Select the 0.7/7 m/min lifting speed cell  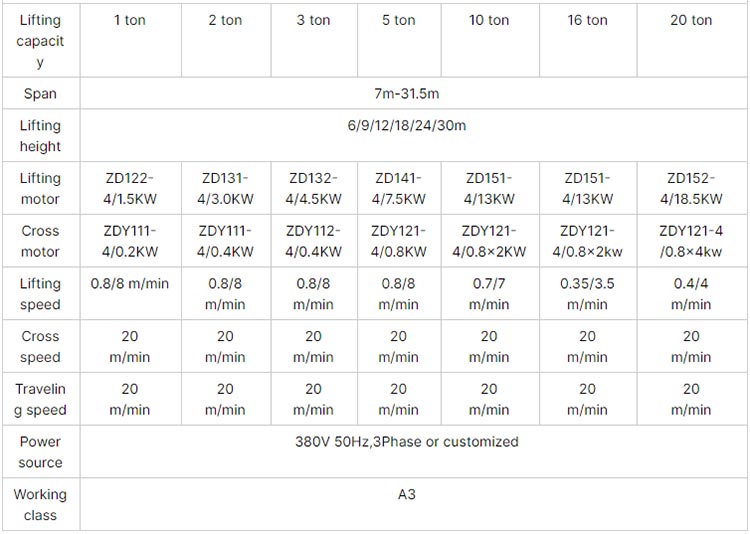pyautogui.click(x=489, y=294)
